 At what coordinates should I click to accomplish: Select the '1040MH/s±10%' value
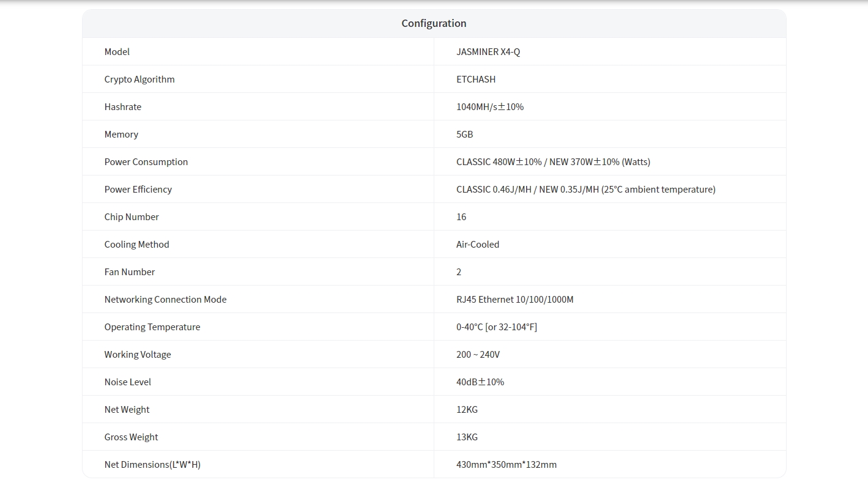(490, 107)
